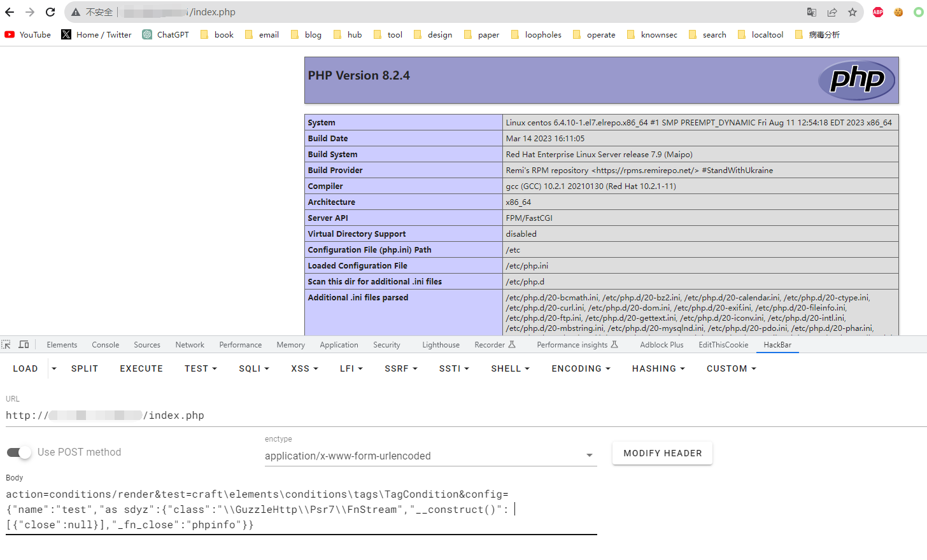The image size is (927, 560).
Task: Switch to the Recorder tab
Action: [x=495, y=345]
